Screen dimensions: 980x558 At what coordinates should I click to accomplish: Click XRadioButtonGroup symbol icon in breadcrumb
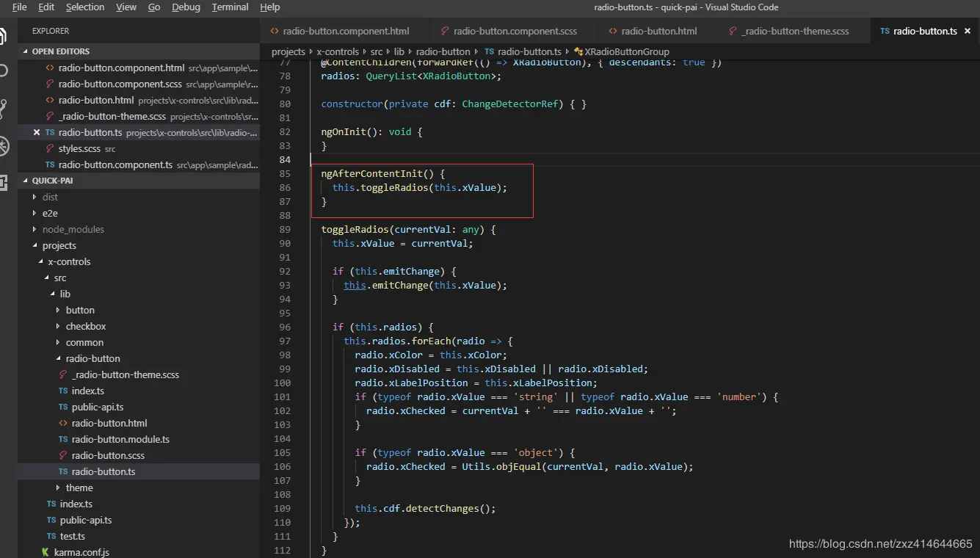click(578, 52)
